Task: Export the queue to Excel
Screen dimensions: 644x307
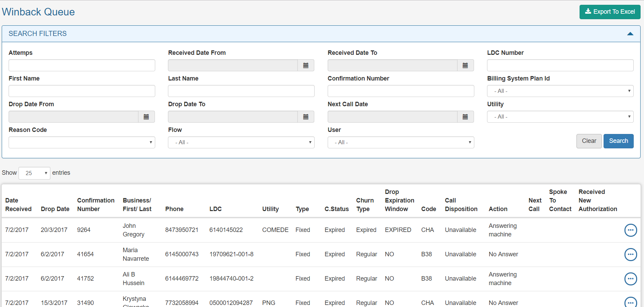Action: click(610, 12)
